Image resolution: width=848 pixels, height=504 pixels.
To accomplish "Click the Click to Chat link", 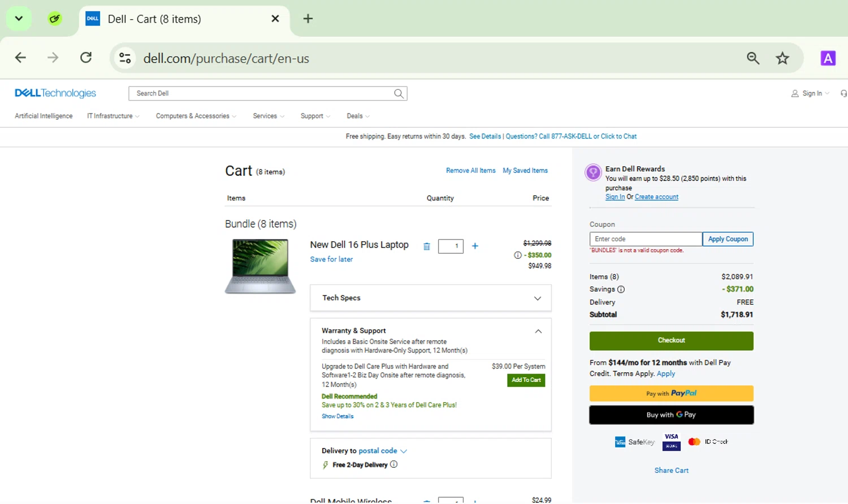I will coord(618,136).
